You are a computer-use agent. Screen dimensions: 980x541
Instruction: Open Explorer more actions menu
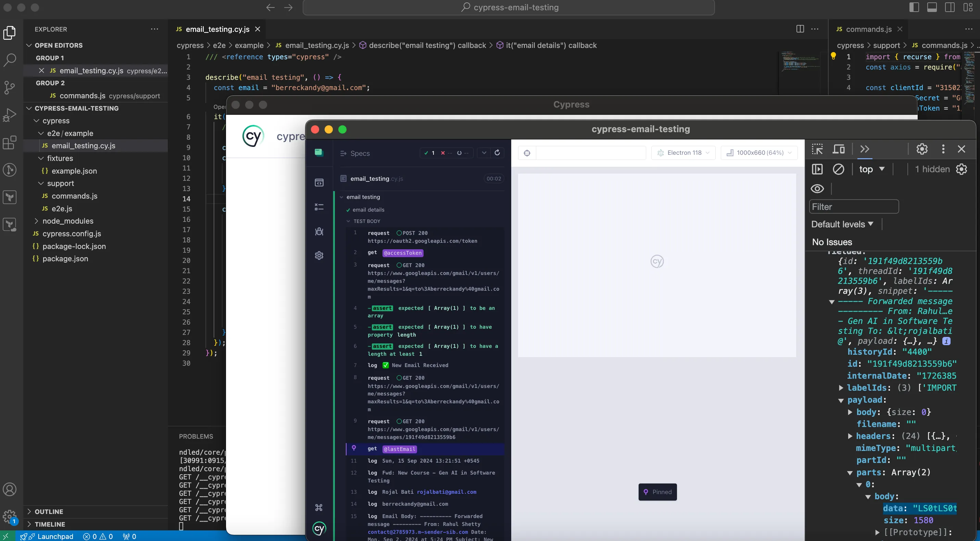(154, 29)
